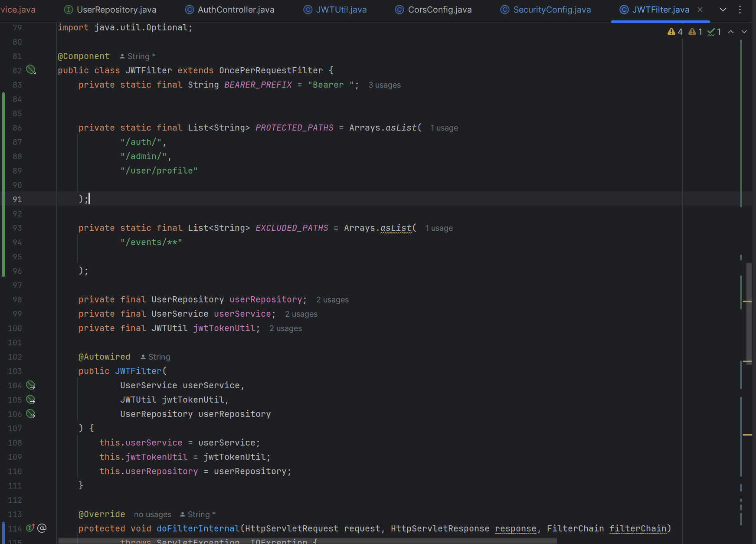Click the yellow warning icon showing 4 problems
This screenshot has width=756, height=544.
click(674, 32)
